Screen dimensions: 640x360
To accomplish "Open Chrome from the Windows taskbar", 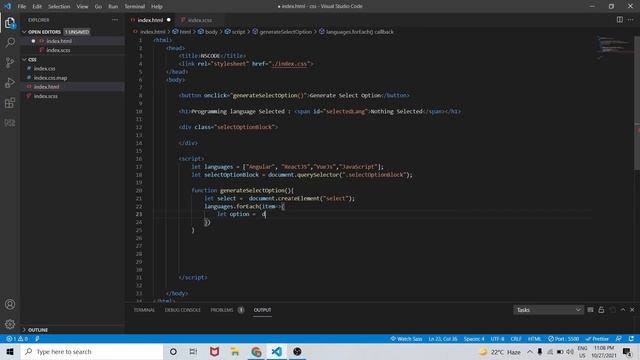I will click(256, 351).
